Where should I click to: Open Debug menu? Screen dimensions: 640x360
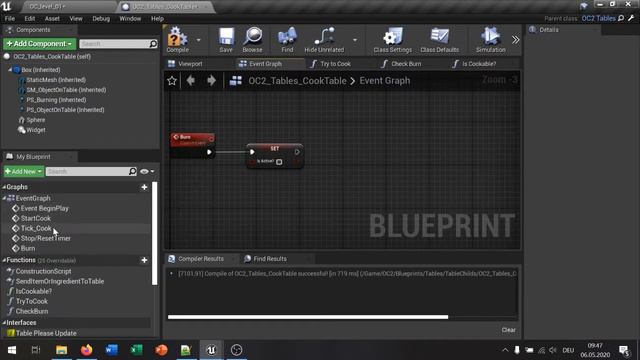coord(101,18)
